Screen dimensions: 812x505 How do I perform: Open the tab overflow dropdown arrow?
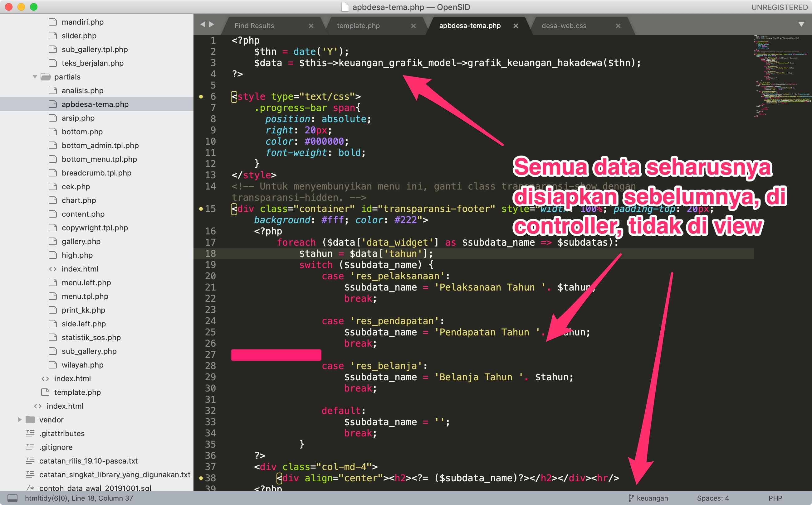(801, 24)
